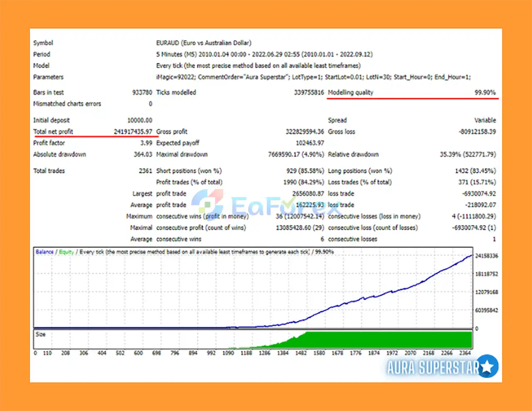Click the Total net profit value 241917435.97
Viewport: 532px width, 411px height.
click(x=133, y=132)
